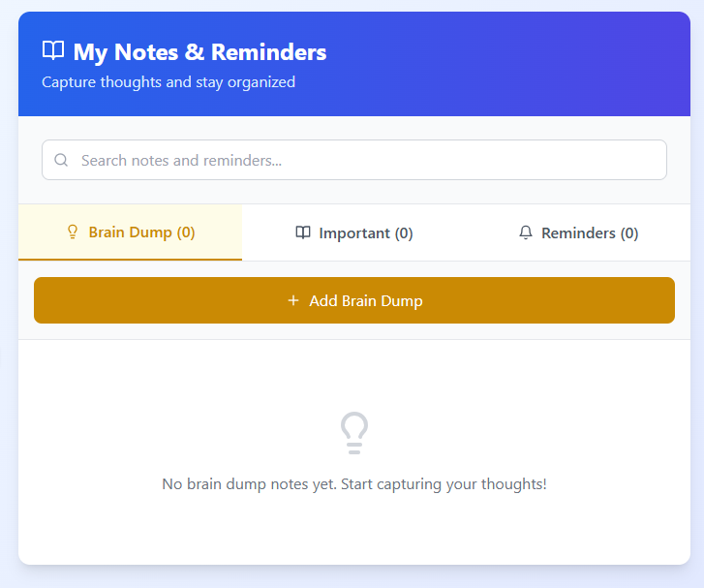Click the 'No brain dump notes yet' message
This screenshot has width=704, height=588.
pyautogui.click(x=354, y=484)
